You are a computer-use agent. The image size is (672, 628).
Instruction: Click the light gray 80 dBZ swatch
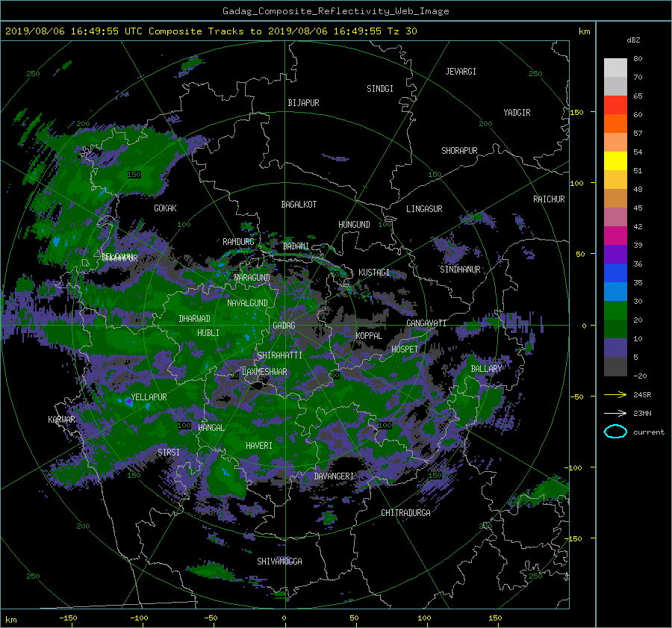(615, 67)
